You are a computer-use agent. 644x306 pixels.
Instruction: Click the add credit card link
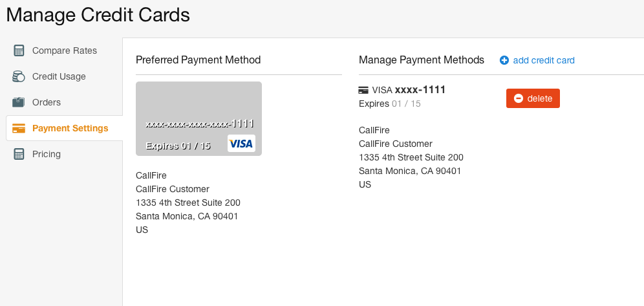coord(544,60)
